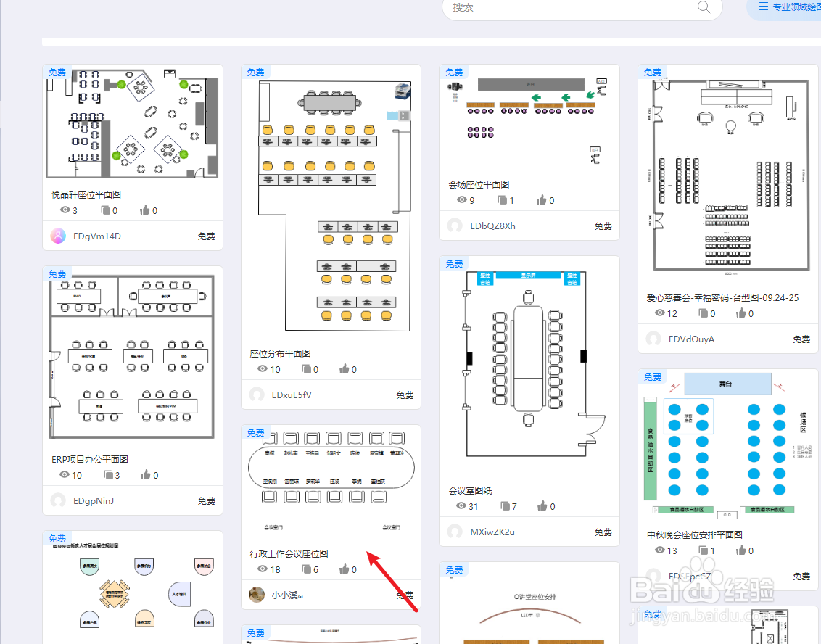821x644 pixels.
Task: Click the copy icon under 座位分布平面图
Action: 307,369
